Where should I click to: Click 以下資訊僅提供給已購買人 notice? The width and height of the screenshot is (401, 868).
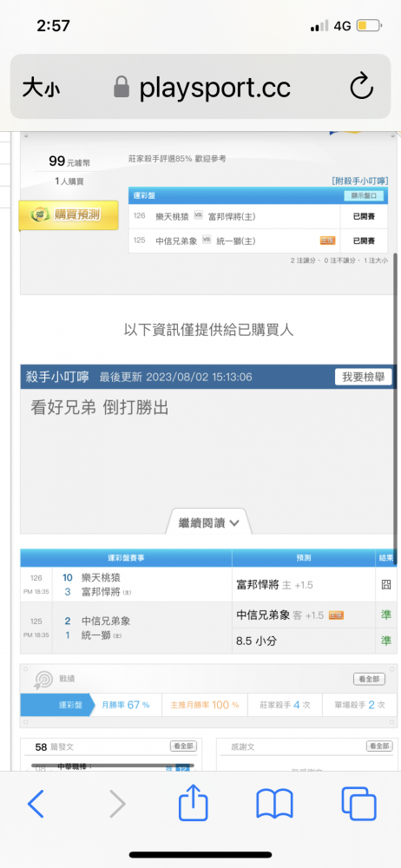pos(208,330)
